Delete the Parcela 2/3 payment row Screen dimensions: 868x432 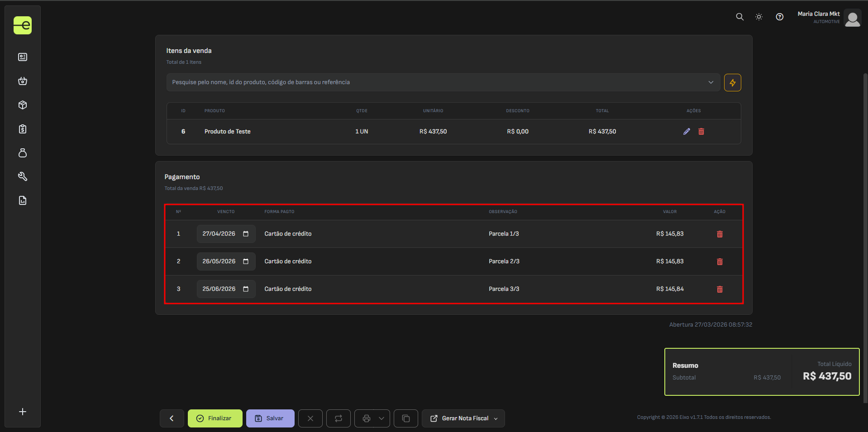click(720, 262)
